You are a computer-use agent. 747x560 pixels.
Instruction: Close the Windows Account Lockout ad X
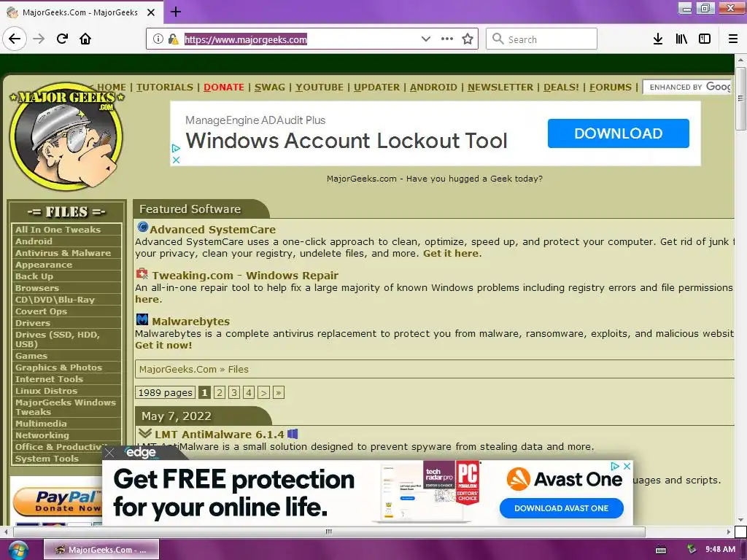[176, 160]
